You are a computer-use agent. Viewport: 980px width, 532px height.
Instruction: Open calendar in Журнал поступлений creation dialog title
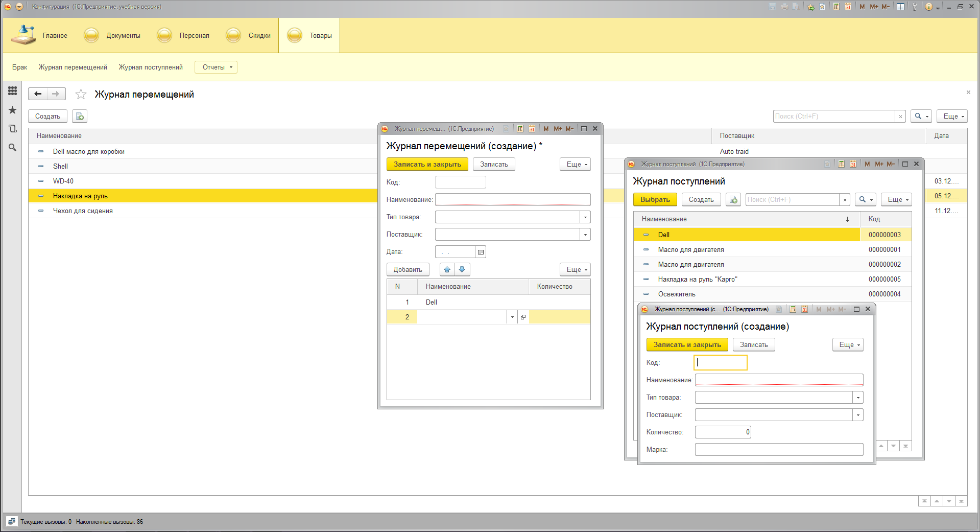(805, 309)
